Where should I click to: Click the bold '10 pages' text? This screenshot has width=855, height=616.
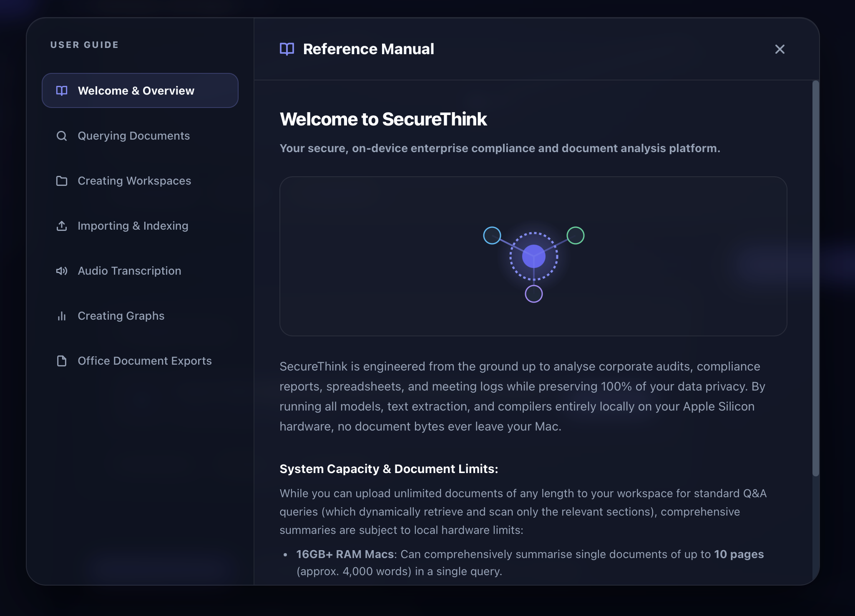pyautogui.click(x=739, y=554)
